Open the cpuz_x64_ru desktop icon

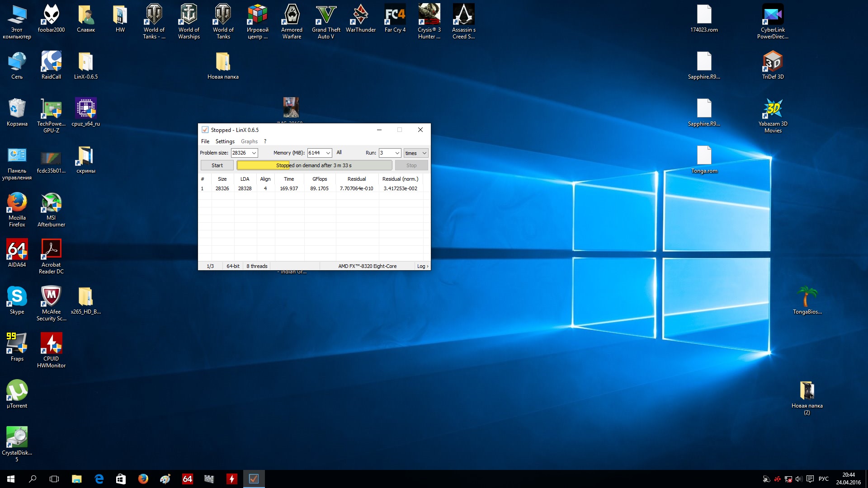(x=85, y=110)
